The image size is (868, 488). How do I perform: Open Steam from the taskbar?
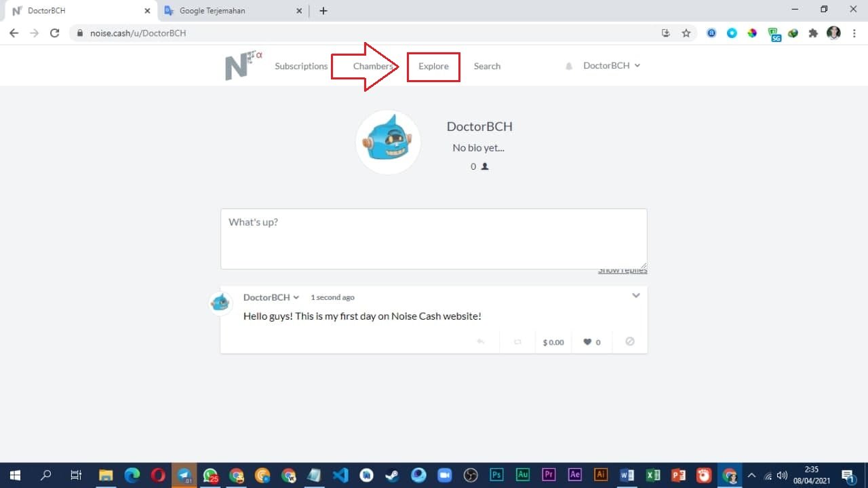click(x=393, y=475)
